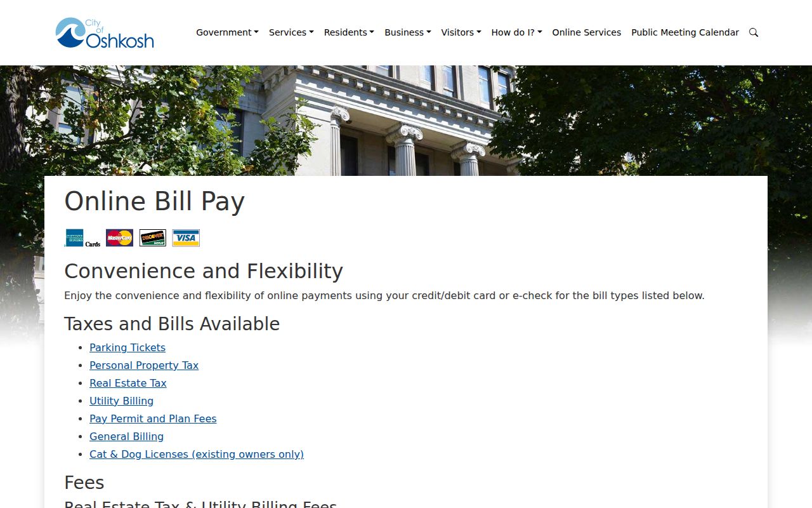
Task: Click the MasterCard logo icon
Action: click(119, 238)
